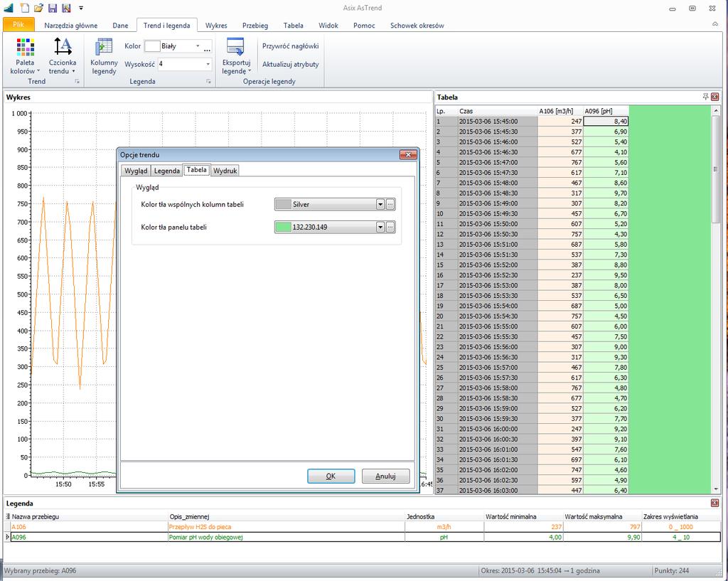Switch to the Legenda tab in dialog
728x581 pixels.
[x=166, y=171]
